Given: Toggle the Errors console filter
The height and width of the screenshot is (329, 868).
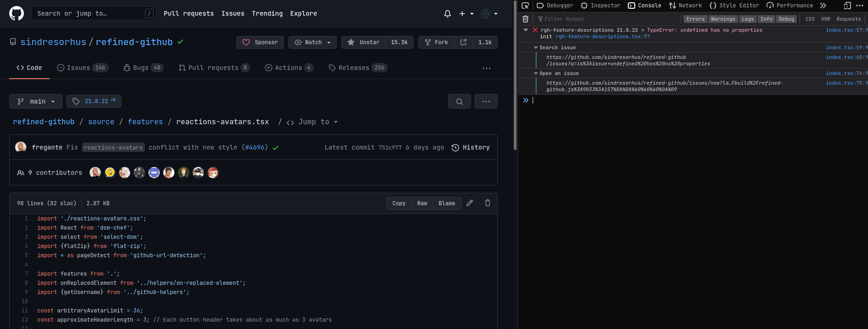Looking at the screenshot, I should coord(695,19).
